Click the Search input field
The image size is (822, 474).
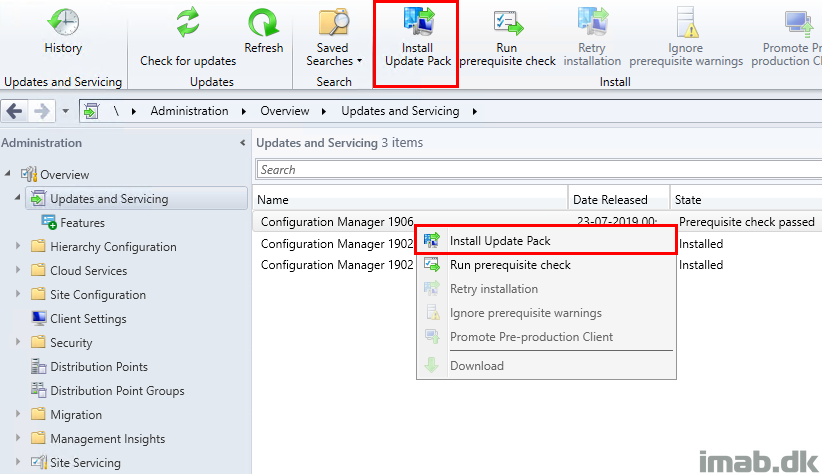click(539, 170)
